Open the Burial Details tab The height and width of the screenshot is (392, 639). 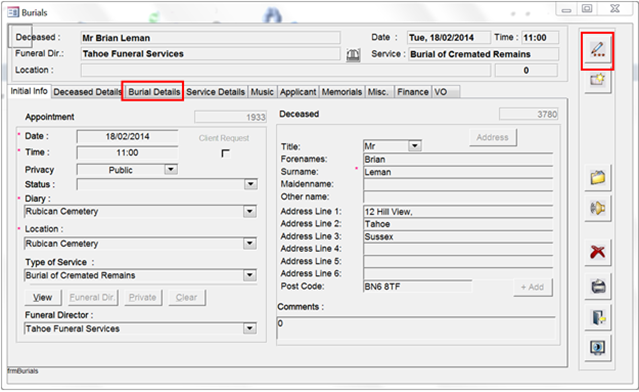[x=154, y=92]
